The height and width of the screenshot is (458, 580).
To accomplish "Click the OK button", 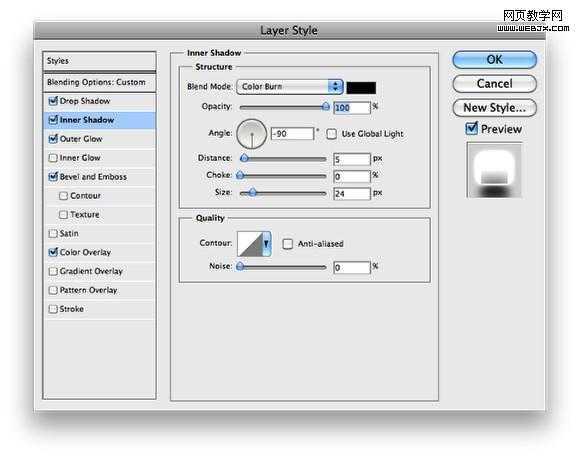I will 495,60.
